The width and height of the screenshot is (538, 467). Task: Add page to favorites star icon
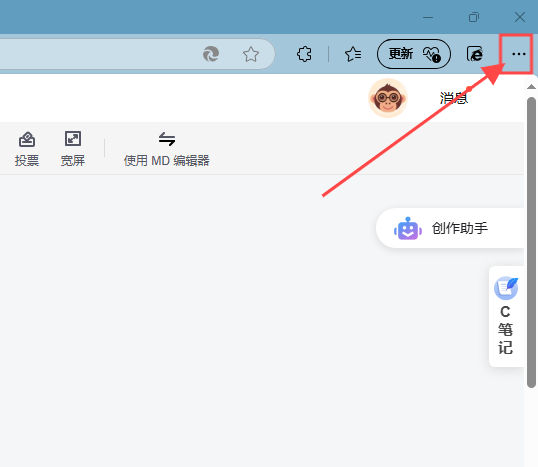point(251,54)
